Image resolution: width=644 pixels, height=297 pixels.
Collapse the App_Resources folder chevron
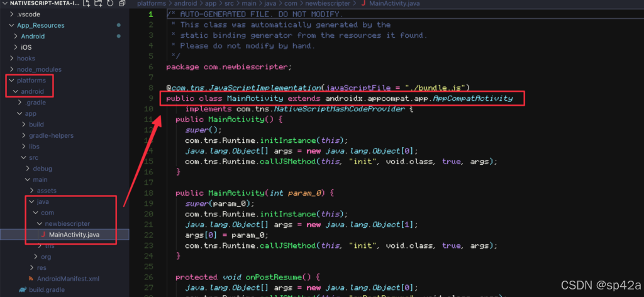[11, 25]
